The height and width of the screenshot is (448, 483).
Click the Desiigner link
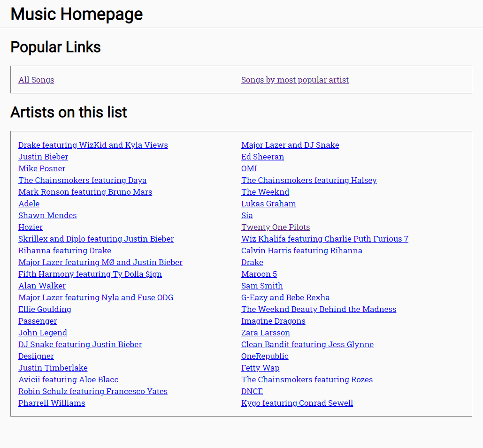point(36,356)
